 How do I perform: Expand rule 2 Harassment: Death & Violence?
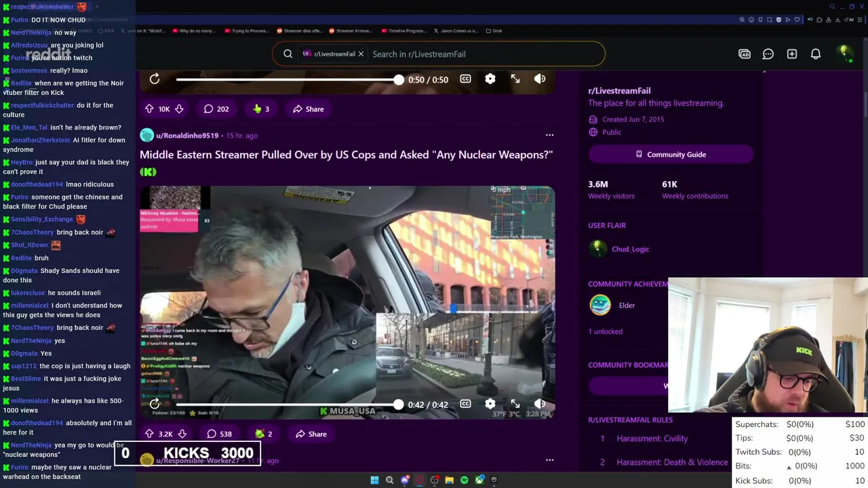pos(672,462)
